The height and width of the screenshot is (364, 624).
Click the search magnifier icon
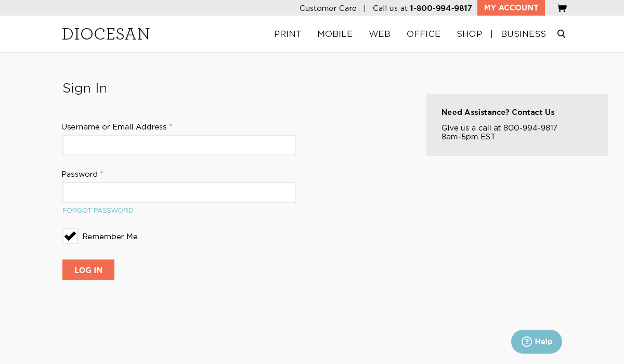tap(561, 34)
